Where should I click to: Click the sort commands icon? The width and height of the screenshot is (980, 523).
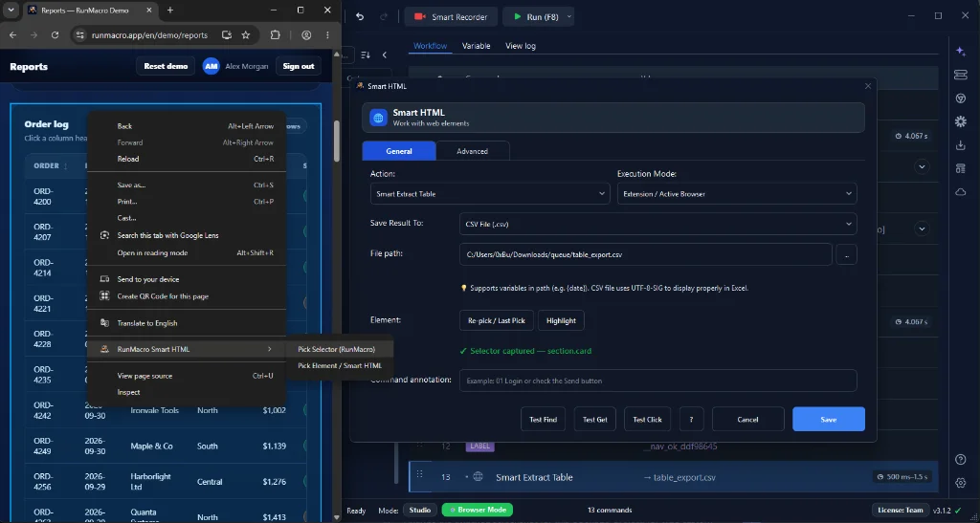tap(366, 54)
